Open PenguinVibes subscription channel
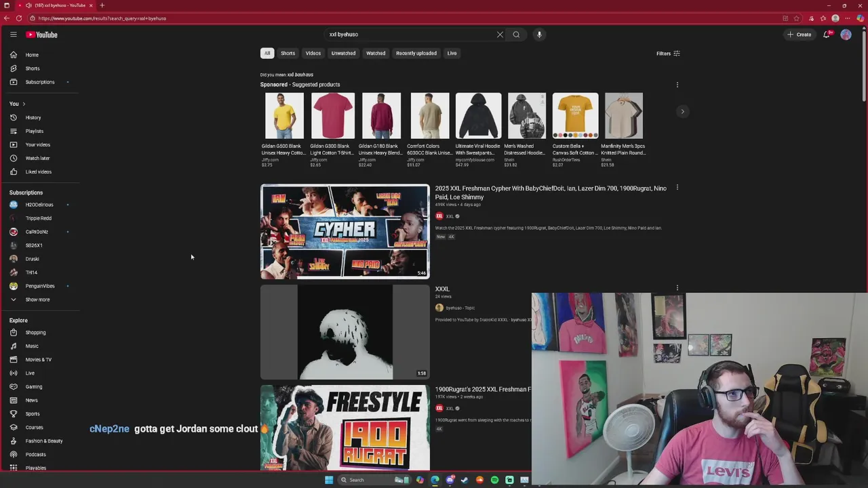 (x=39, y=286)
